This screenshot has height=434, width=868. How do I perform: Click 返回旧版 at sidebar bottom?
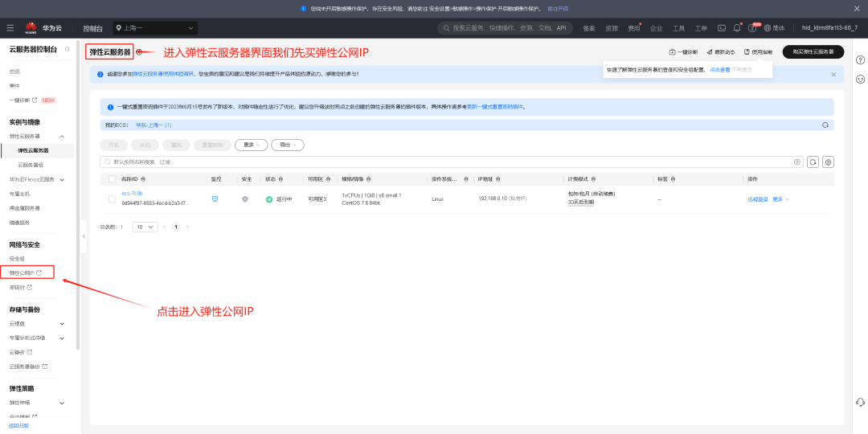coord(18,426)
